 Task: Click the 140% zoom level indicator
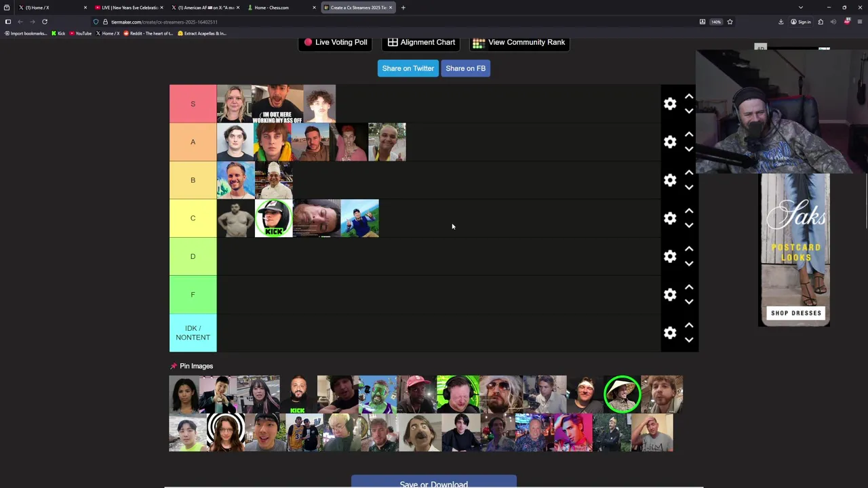pos(716,22)
